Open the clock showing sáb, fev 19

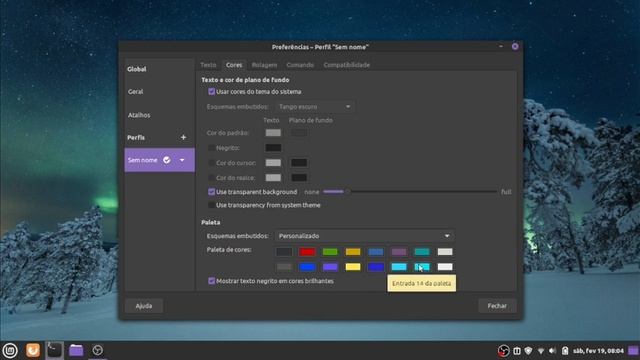click(598, 351)
